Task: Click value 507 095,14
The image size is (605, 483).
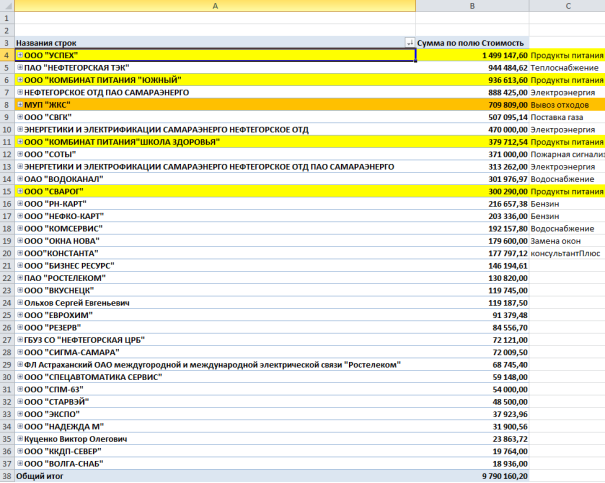Action: pyautogui.click(x=508, y=117)
